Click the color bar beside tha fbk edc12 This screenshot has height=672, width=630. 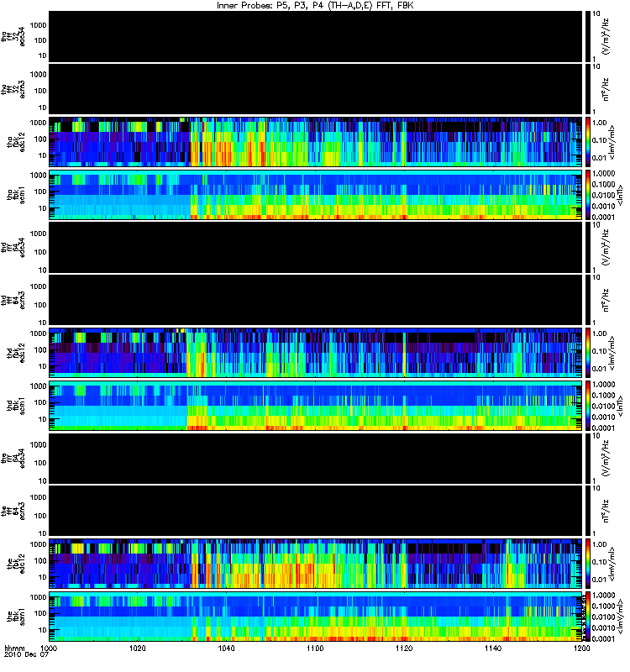coord(588,142)
